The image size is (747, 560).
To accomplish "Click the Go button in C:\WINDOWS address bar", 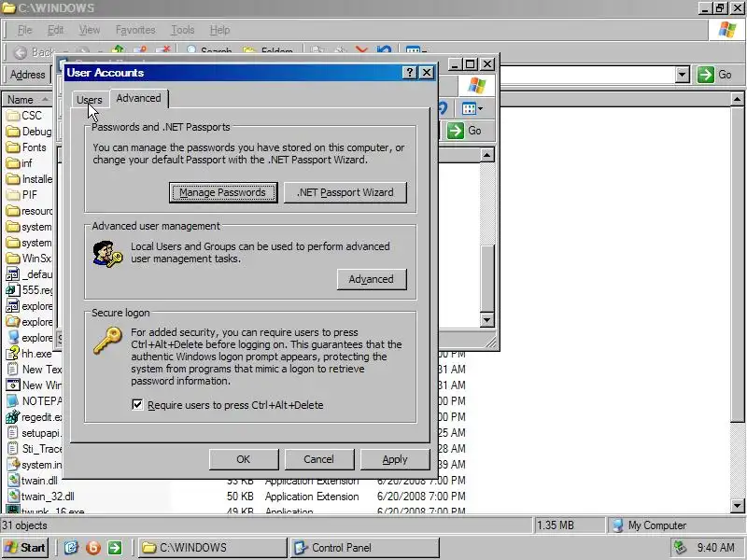I will pos(714,75).
